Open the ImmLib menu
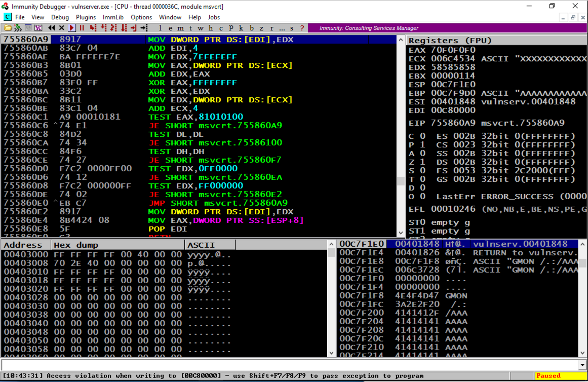 coord(113,17)
